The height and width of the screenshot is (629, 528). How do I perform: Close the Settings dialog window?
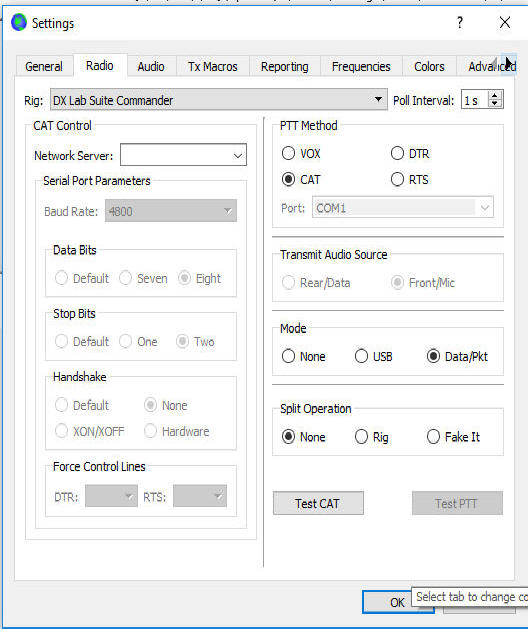(505, 22)
